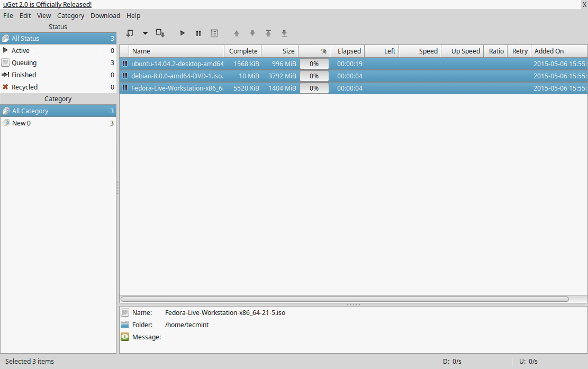Click the Move to Bottom icon
Image resolution: width=588 pixels, height=369 pixels.
284,33
